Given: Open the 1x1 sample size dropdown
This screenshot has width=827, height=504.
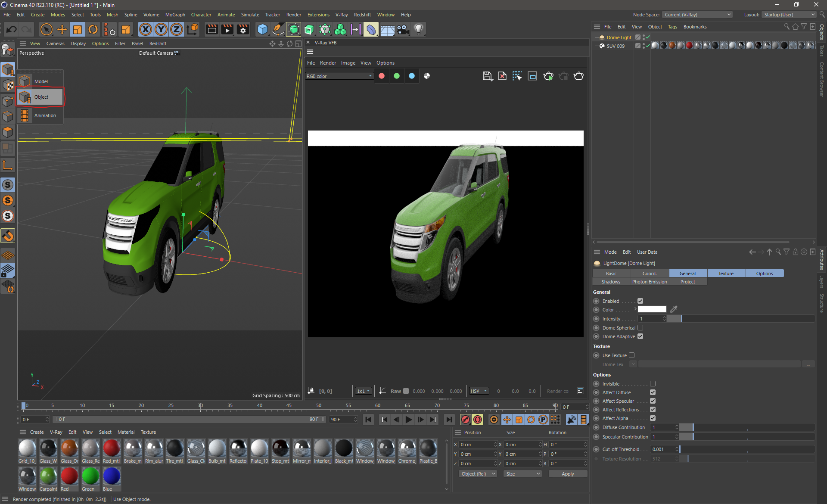Looking at the screenshot, I should 364,391.
